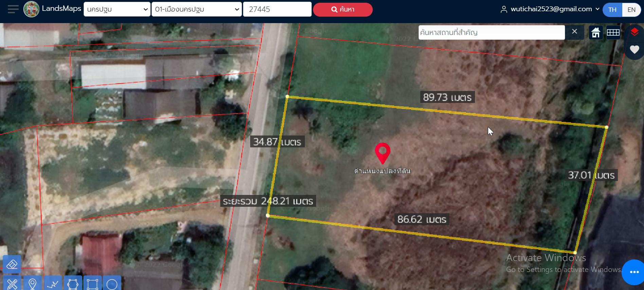Click the red parcel location pin

point(383,153)
